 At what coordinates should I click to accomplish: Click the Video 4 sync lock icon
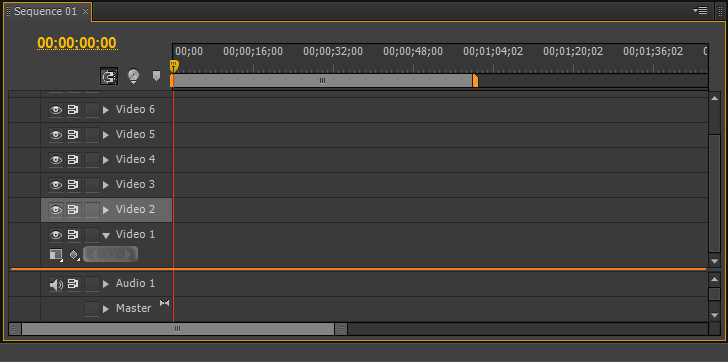coord(73,160)
